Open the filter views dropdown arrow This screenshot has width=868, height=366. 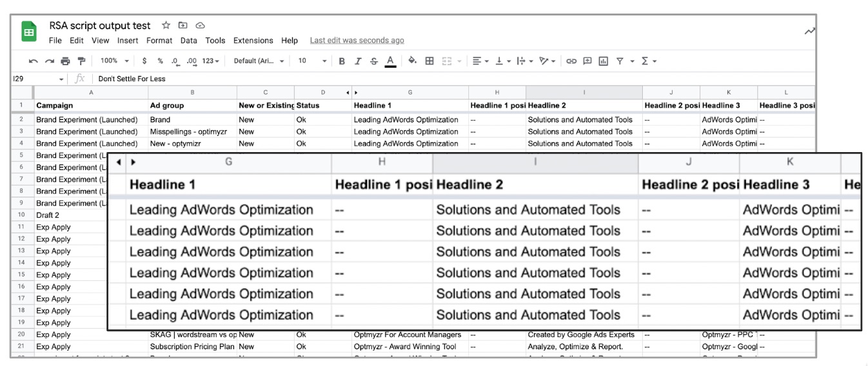tap(632, 62)
